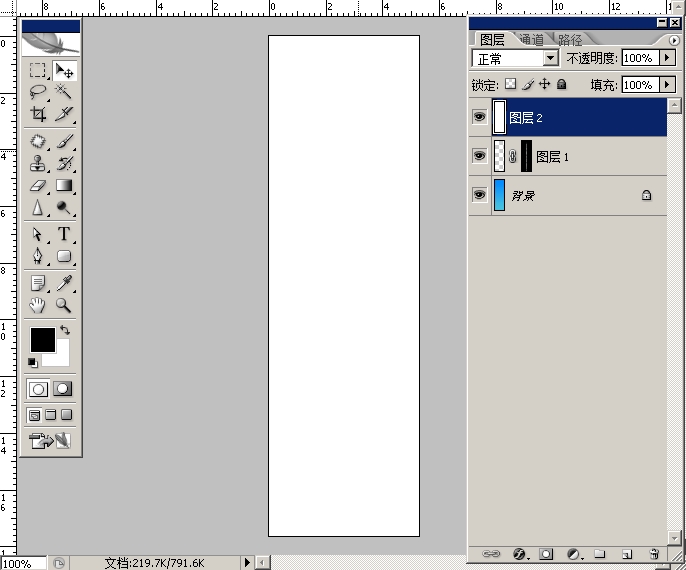Switch to Quick Mask Mode
This screenshot has height=570, width=686.
tap(63, 389)
